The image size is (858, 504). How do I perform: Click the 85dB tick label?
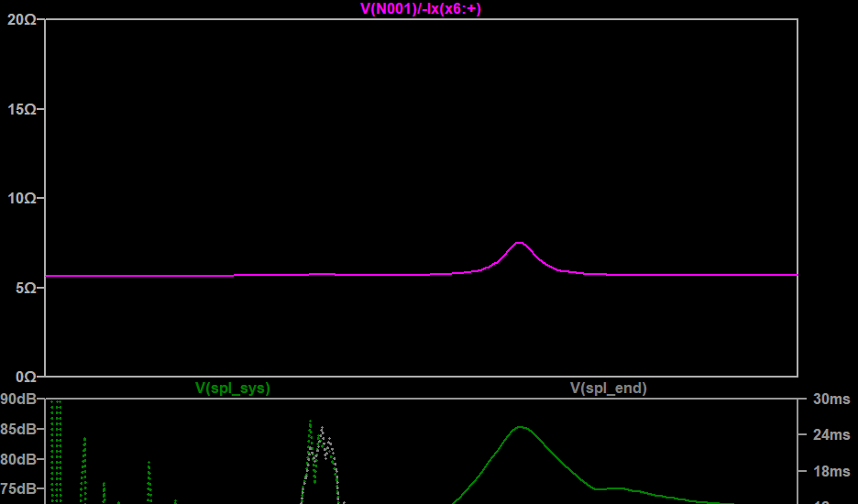tap(18, 429)
